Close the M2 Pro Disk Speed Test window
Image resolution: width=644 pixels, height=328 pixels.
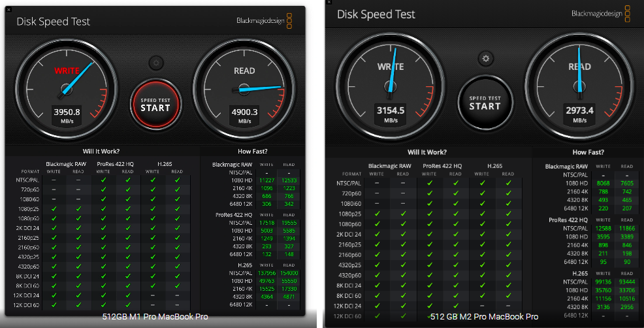click(x=329, y=2)
